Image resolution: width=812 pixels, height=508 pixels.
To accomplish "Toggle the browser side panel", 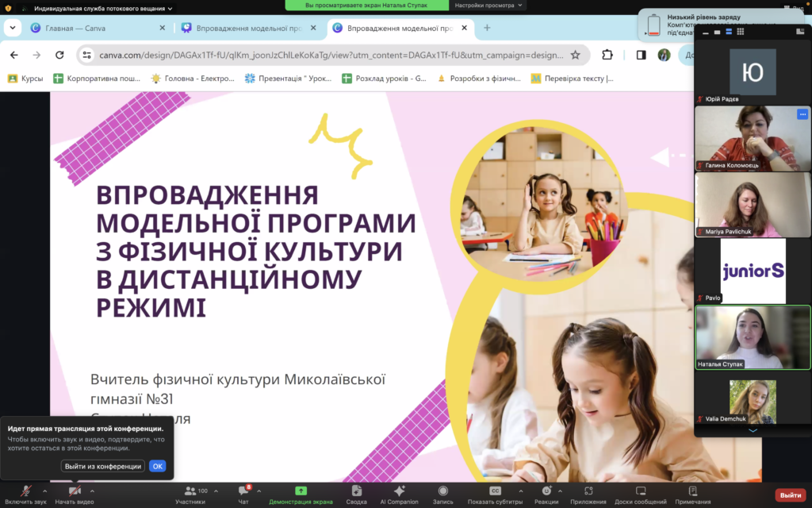I will pos(641,55).
